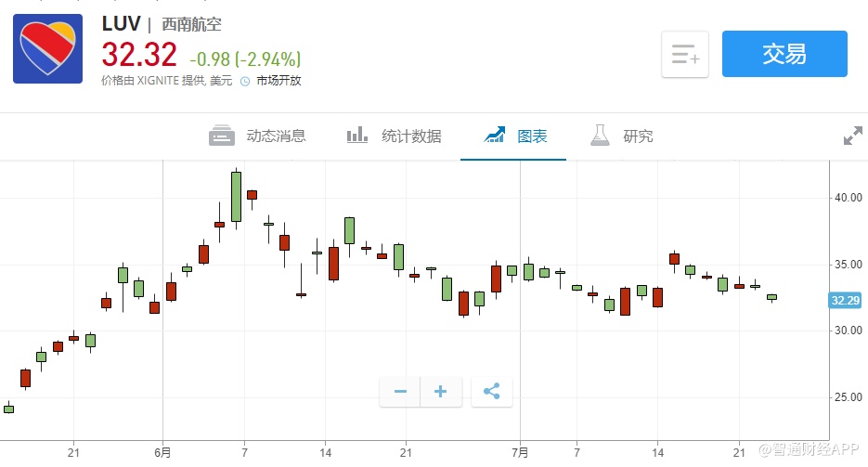Click the LUV ticker symbol text
The width and height of the screenshot is (868, 467).
121,25
